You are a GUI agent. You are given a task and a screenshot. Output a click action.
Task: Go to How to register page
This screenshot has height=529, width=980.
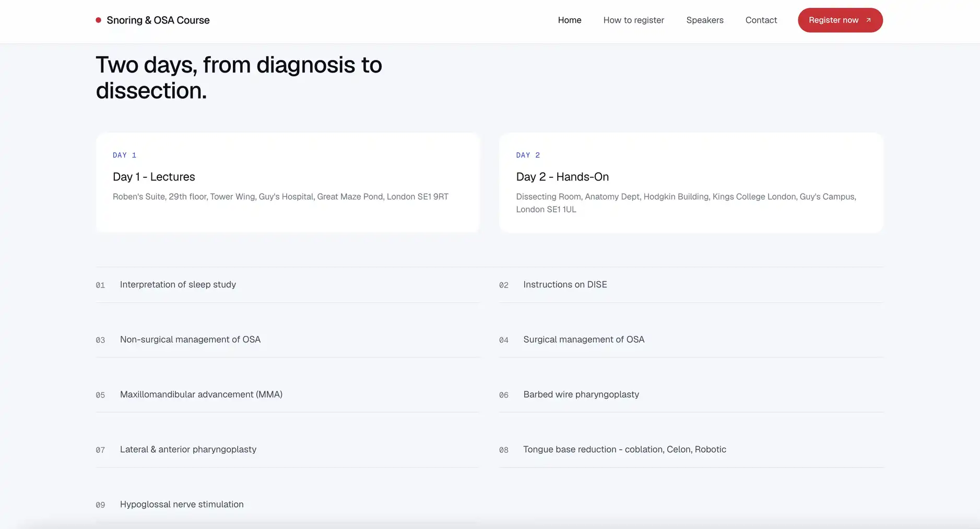coord(634,20)
